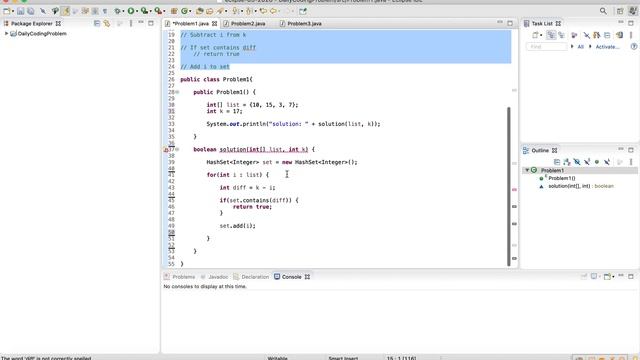Screen dimensions: 640x360
Task: Click the New Java Package icon
Action: (x=174, y=11)
